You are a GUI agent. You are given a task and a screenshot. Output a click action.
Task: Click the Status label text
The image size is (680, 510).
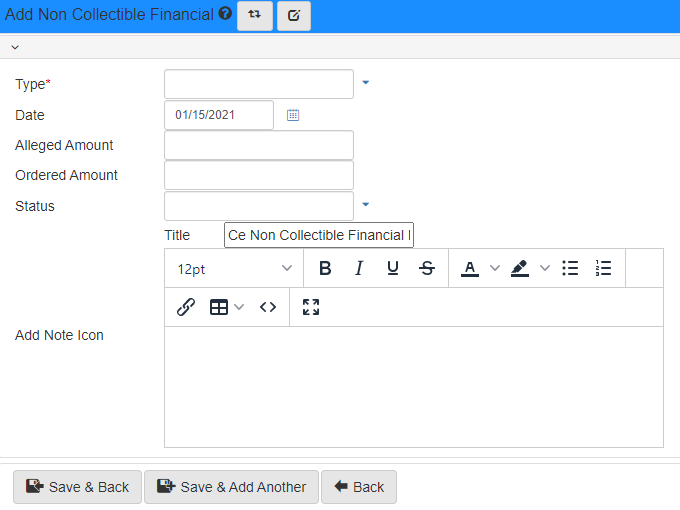35,206
